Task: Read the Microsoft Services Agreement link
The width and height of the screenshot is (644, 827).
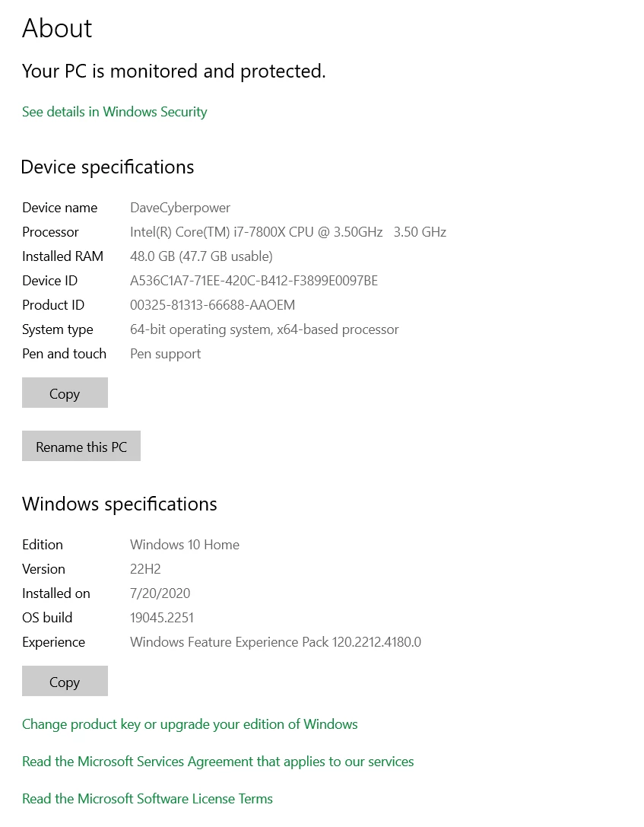Action: [217, 762]
